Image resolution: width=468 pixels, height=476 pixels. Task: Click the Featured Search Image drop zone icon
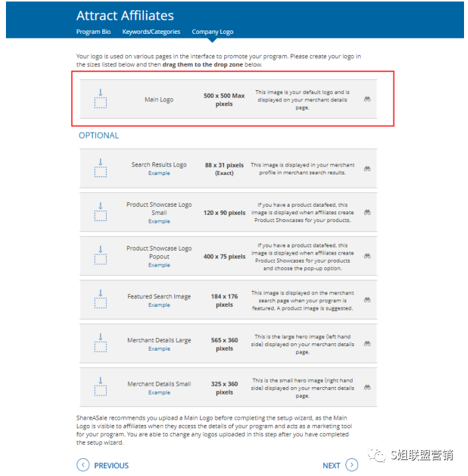pos(101,299)
